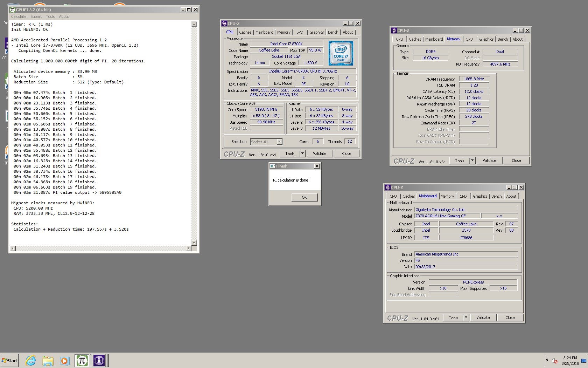Open SPD tab in CPU-Z Memory window
Viewport: 588px width, 368px height.
tap(470, 39)
